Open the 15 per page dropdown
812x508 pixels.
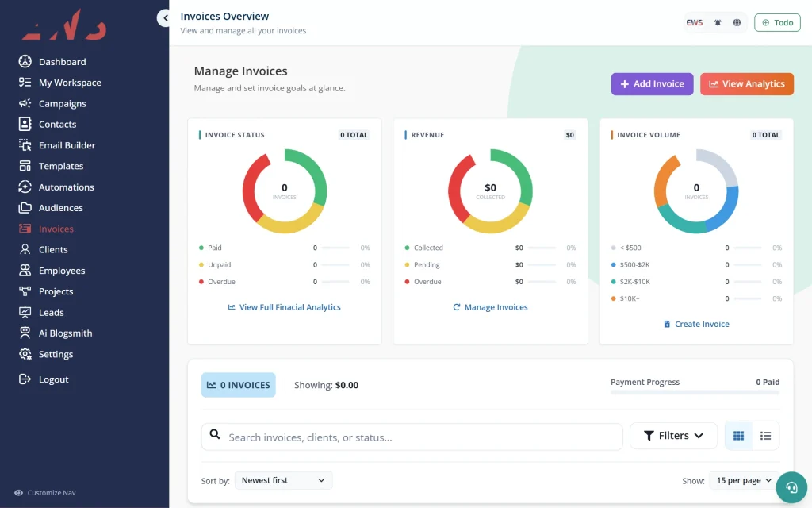[x=744, y=480]
